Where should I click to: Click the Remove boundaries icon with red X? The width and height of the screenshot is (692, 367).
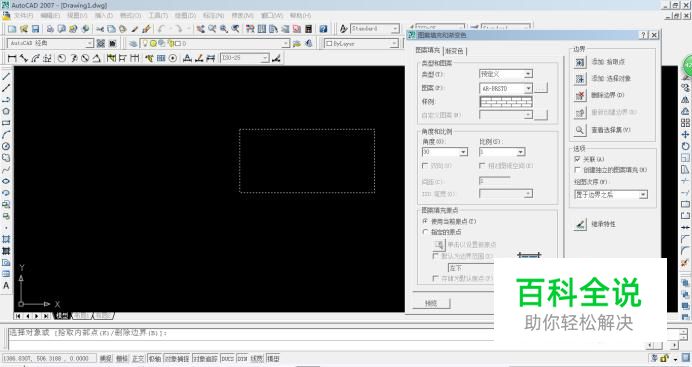pos(579,95)
